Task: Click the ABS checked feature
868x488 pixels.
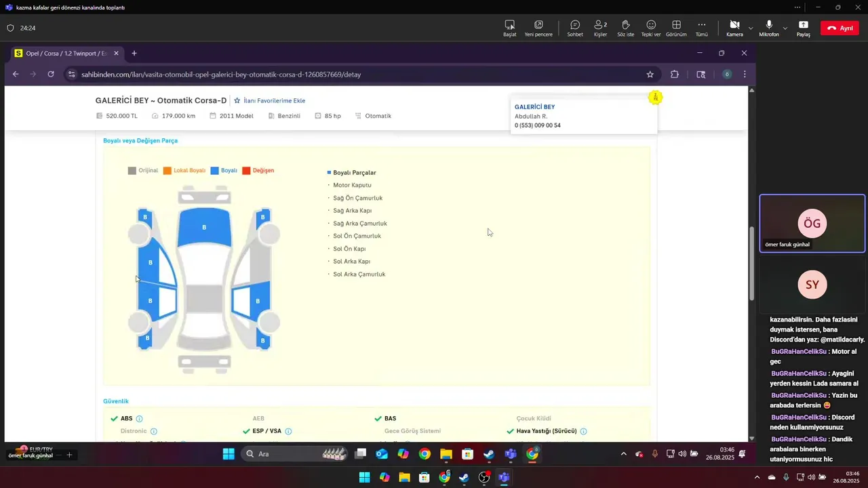Action: [x=126, y=419]
